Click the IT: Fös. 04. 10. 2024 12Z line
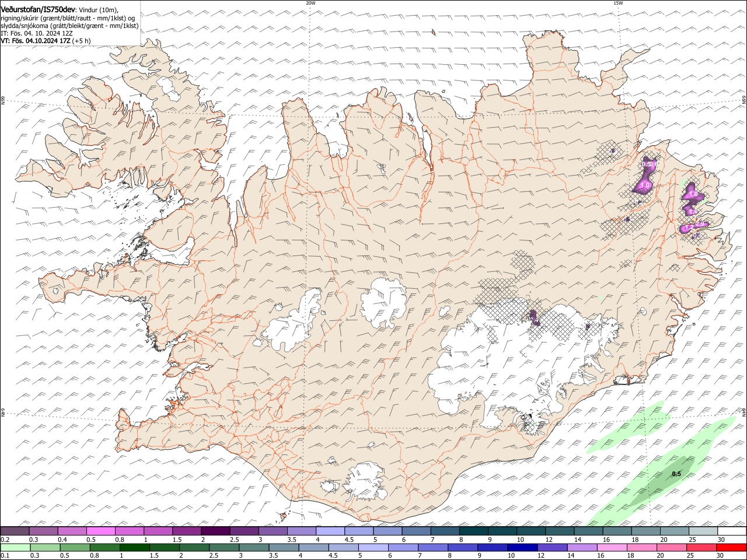 click(37, 33)
